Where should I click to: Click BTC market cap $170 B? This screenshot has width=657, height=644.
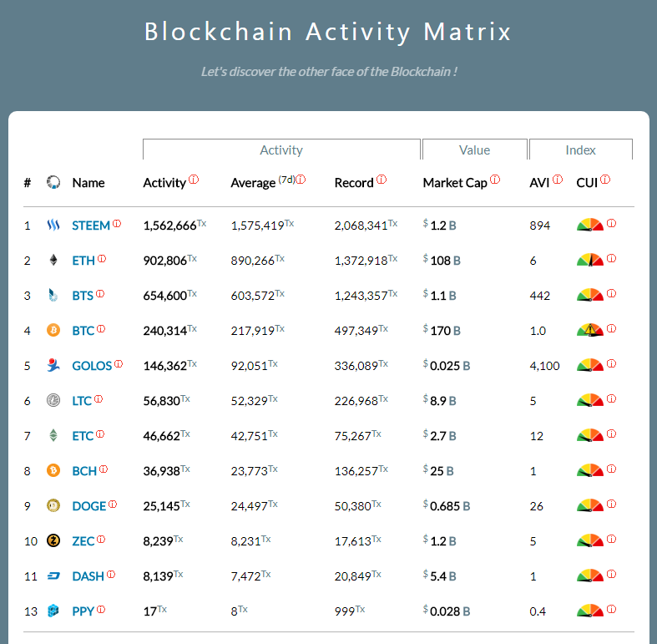pyautogui.click(x=442, y=331)
